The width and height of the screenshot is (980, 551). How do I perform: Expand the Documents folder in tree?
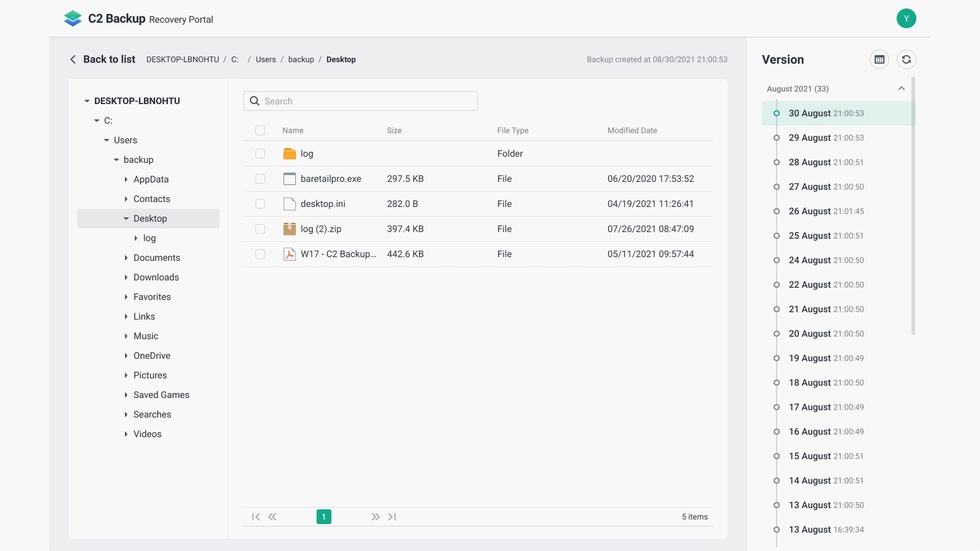tap(126, 258)
